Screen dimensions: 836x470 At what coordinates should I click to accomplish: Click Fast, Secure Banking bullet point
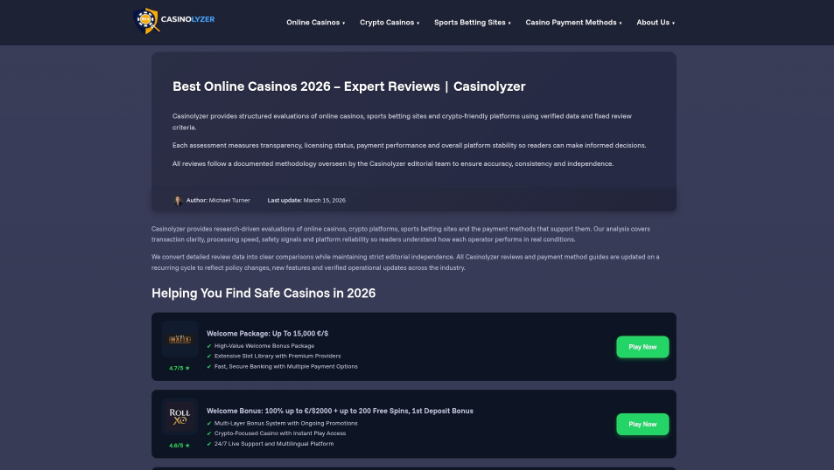click(x=286, y=367)
